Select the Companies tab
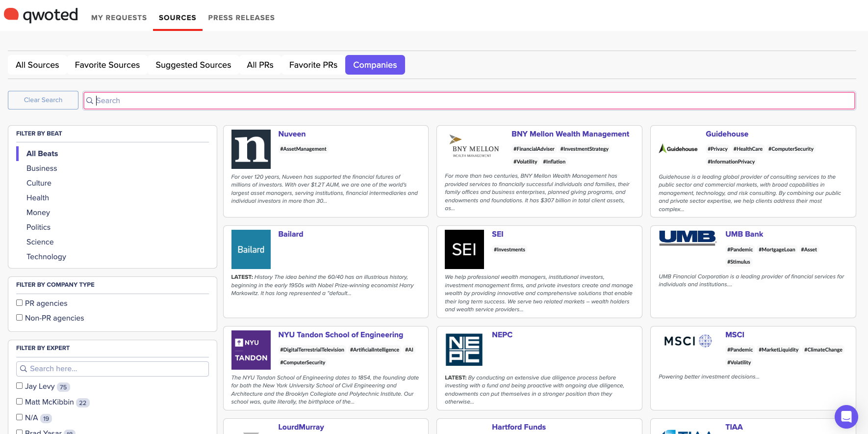The image size is (868, 434). [x=375, y=65]
